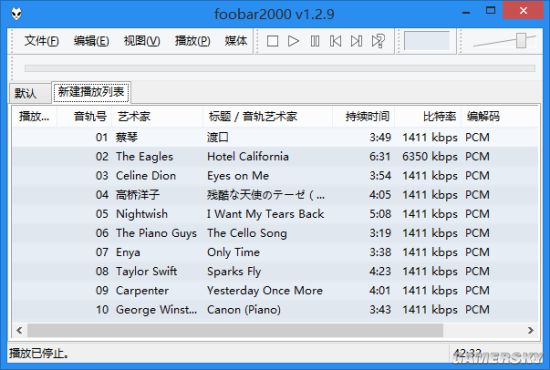Select the 新建播放列表 tab
Image resolution: width=550 pixels, height=370 pixels.
91,92
